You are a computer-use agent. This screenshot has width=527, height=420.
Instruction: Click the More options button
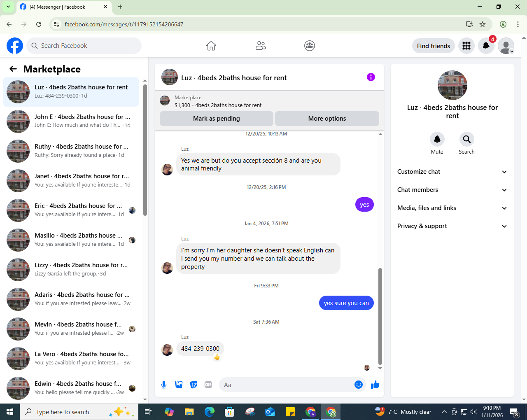coord(327,119)
